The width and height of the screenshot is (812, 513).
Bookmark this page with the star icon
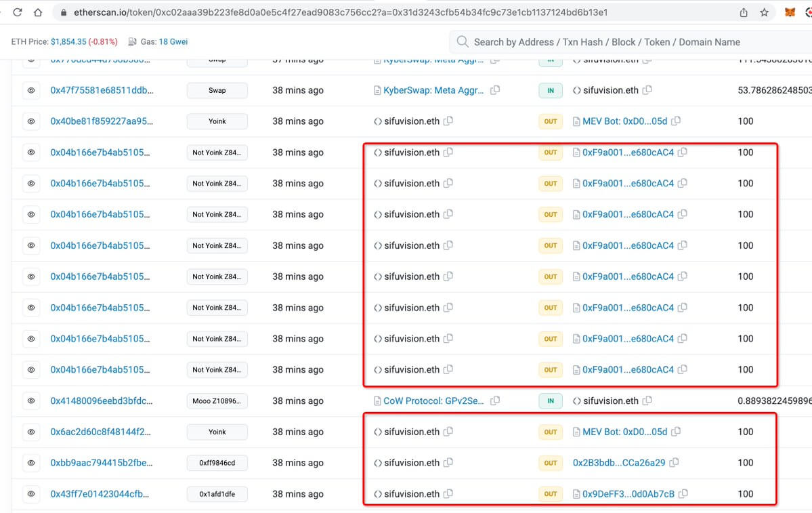tap(764, 12)
